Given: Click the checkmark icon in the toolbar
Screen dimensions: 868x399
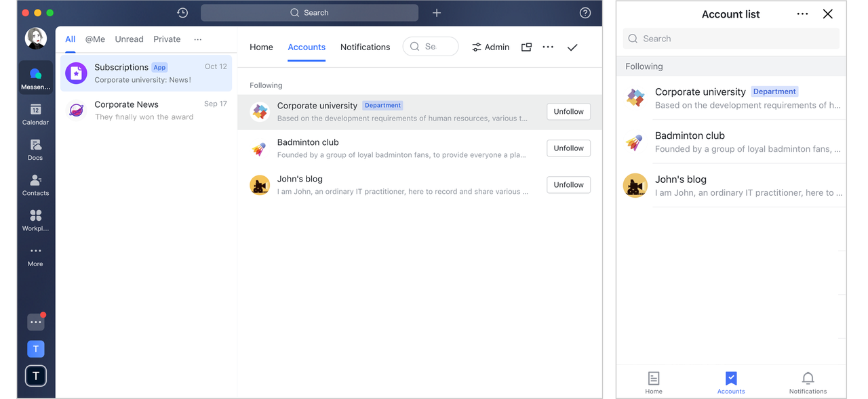Looking at the screenshot, I should pos(572,47).
